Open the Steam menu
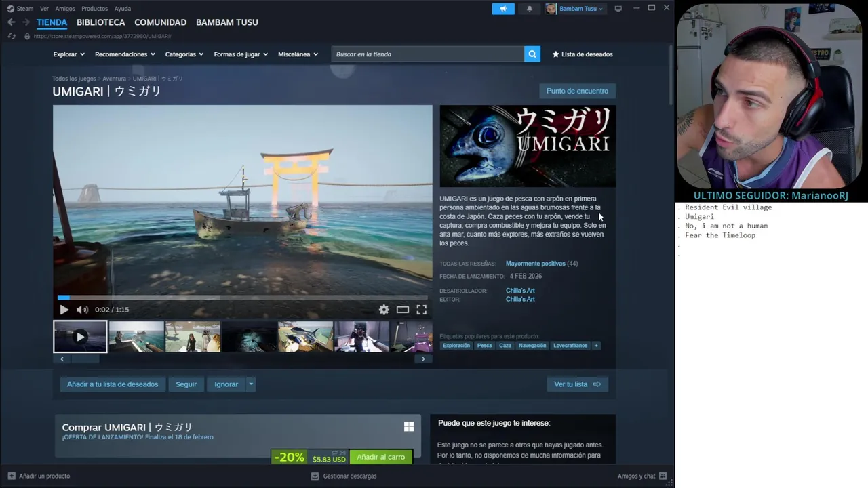This screenshot has width=868, height=488. click(x=25, y=9)
